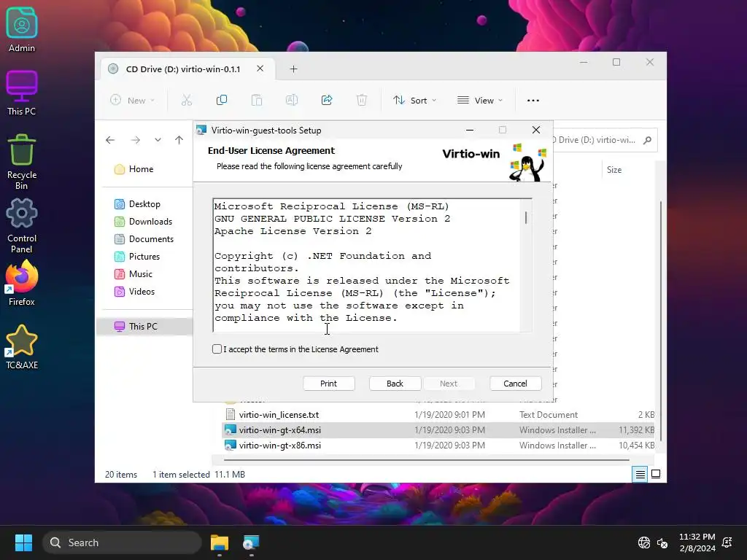The image size is (747, 560).
Task: Open the notifications bell icon
Action: point(727,542)
